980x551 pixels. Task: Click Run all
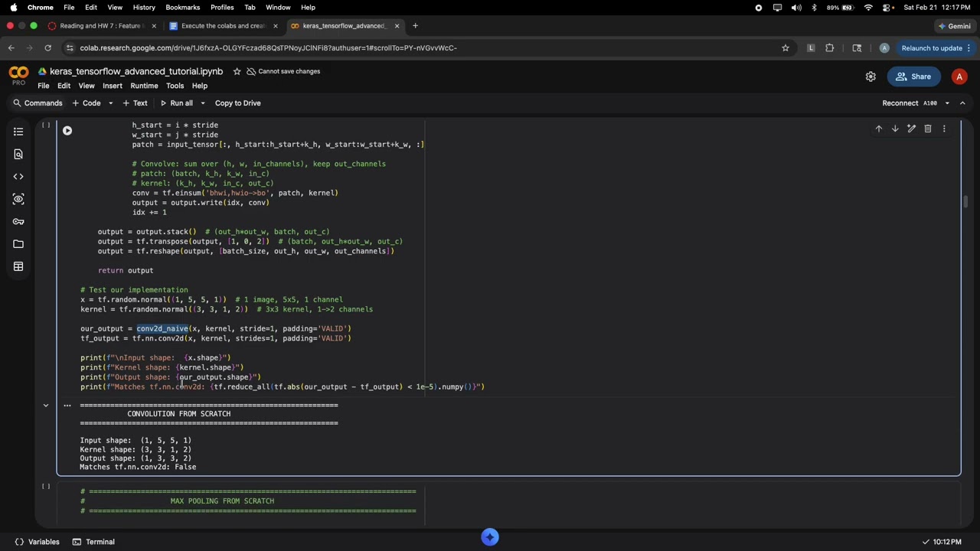[x=177, y=103]
